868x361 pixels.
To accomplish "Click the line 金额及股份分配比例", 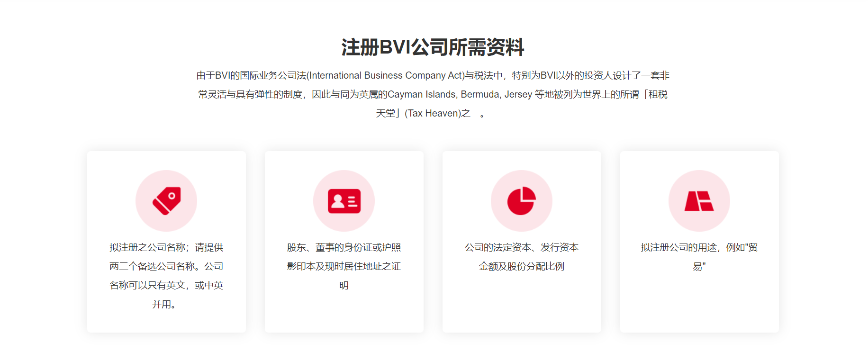I will click(x=521, y=266).
